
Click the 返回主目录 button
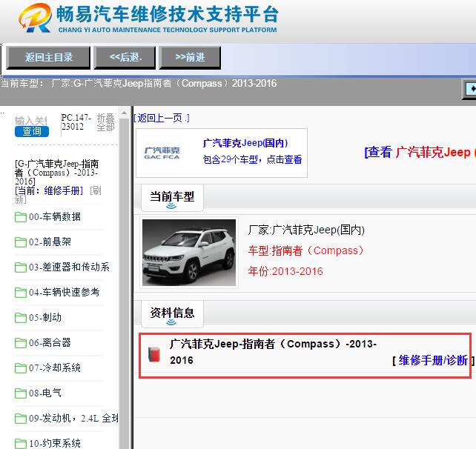tap(48, 57)
